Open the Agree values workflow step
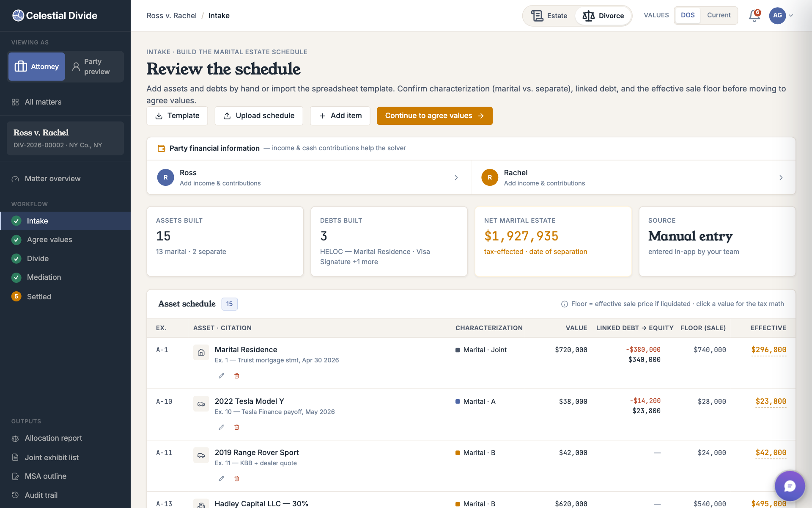This screenshot has width=812, height=508. click(x=65, y=240)
